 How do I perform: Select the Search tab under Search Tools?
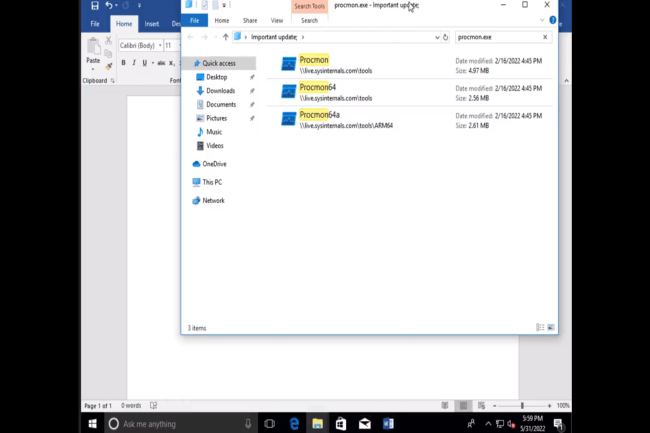(x=309, y=20)
